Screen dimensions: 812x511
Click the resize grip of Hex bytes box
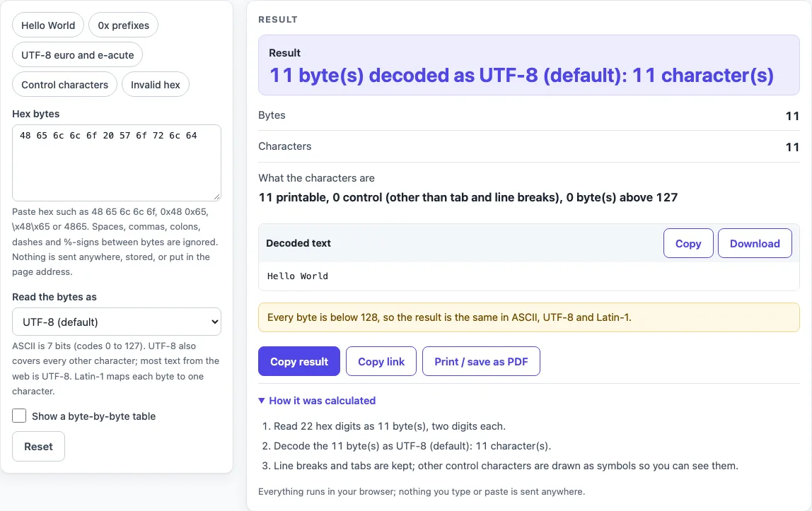point(216,196)
